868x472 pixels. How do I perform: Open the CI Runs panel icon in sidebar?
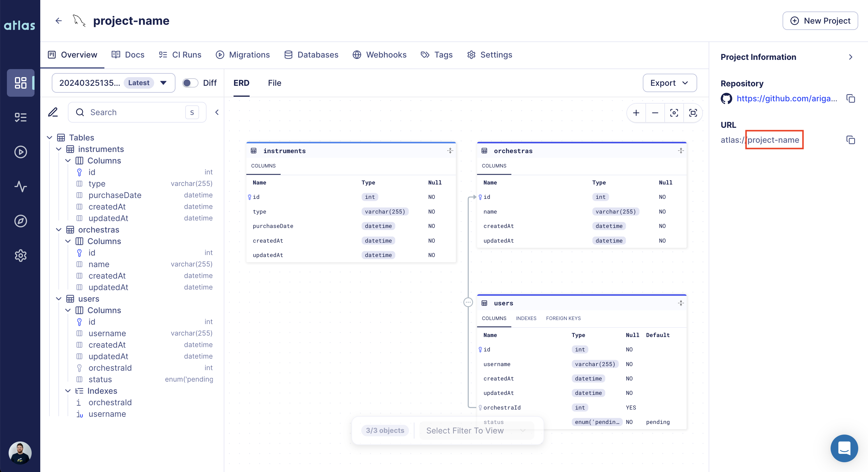[20, 117]
